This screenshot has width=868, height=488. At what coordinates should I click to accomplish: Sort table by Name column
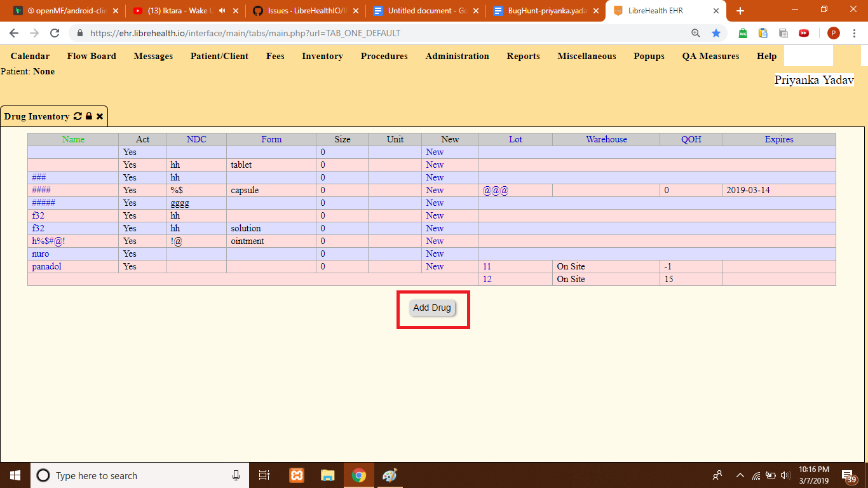coord(73,139)
